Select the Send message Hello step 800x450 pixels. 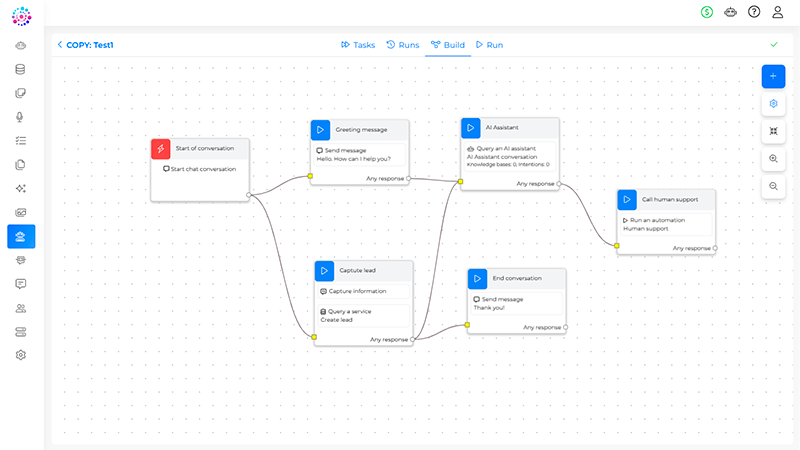click(358, 155)
